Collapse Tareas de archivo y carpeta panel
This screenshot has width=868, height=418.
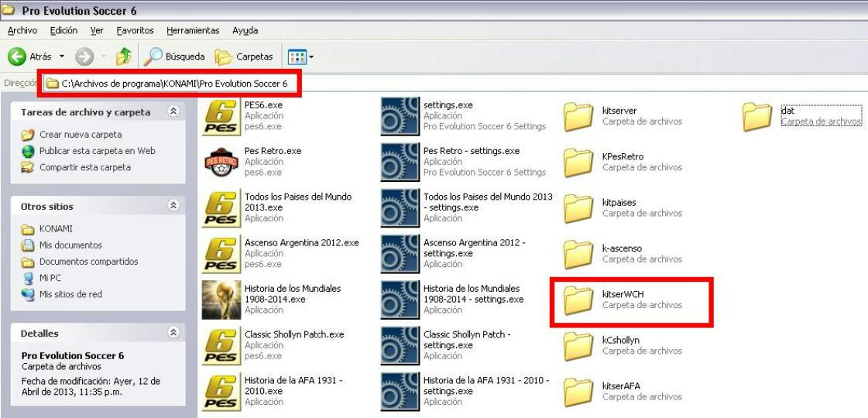coord(173,111)
